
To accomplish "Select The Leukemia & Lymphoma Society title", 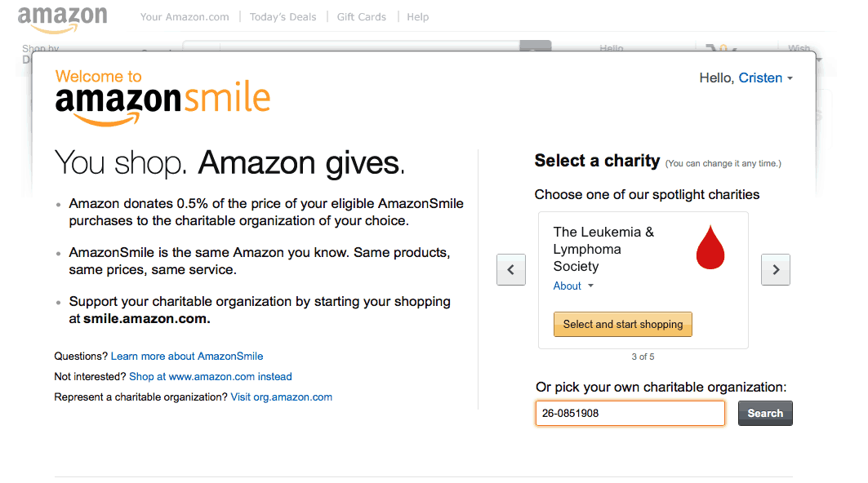I will [603, 249].
